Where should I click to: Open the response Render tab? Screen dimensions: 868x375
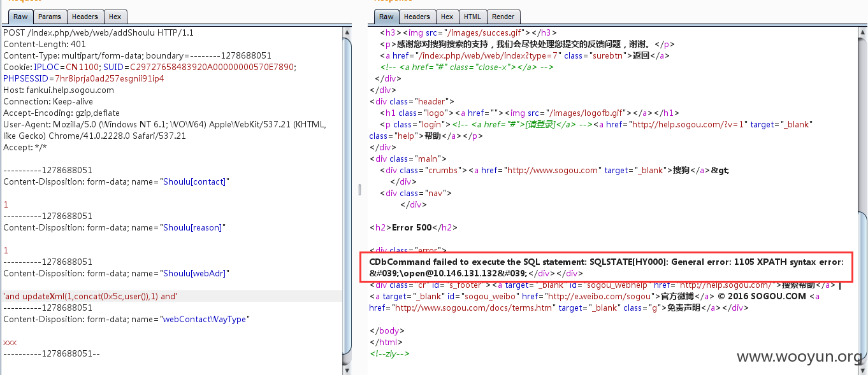click(503, 17)
